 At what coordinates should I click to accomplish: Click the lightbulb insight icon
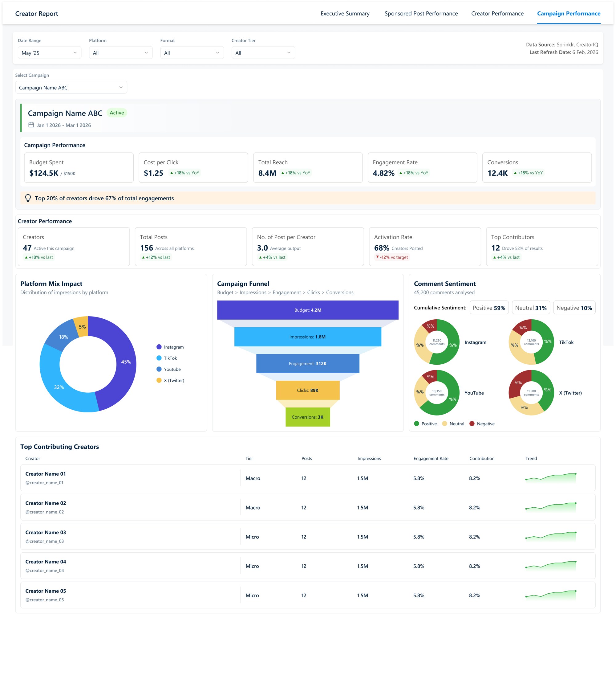(28, 198)
